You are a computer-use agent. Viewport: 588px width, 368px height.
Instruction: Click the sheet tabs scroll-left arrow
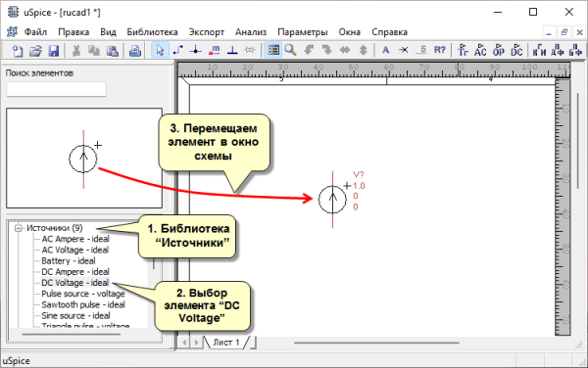[x=184, y=343]
